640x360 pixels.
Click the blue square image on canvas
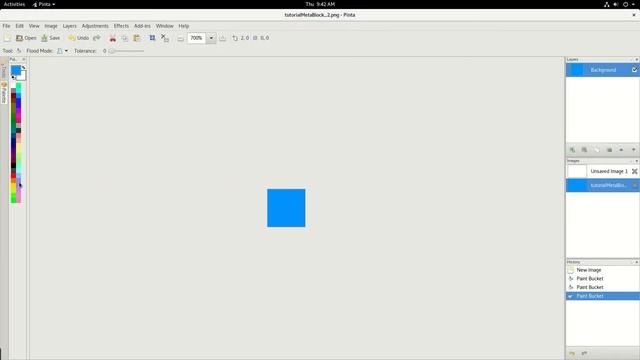click(286, 208)
